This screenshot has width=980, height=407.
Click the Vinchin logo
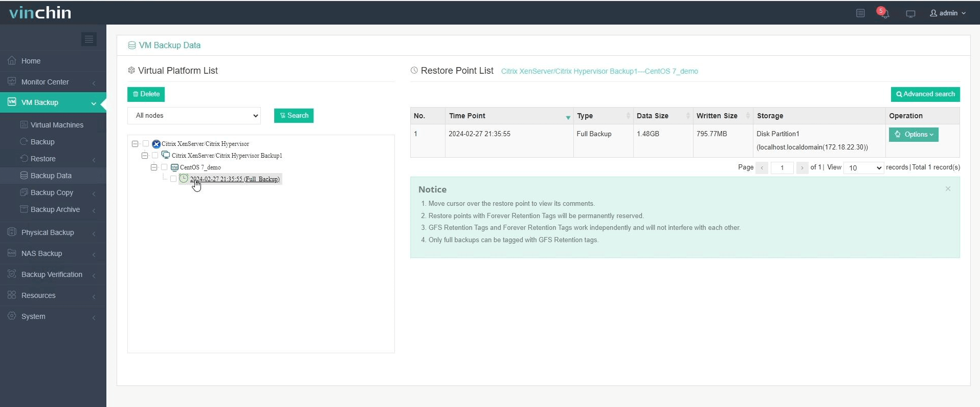pyautogui.click(x=40, y=12)
